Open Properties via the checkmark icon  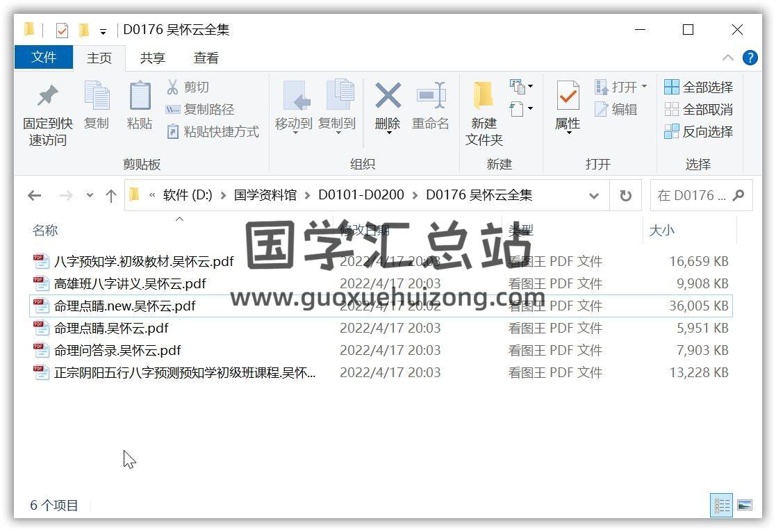tap(568, 97)
